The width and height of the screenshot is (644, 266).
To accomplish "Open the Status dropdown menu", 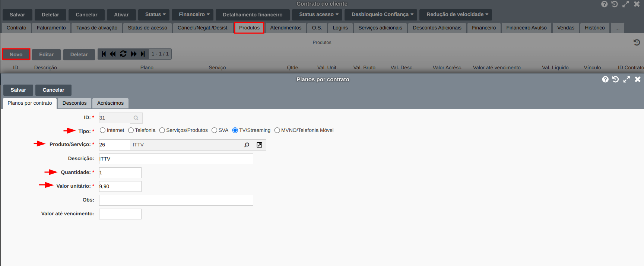I will (x=155, y=15).
